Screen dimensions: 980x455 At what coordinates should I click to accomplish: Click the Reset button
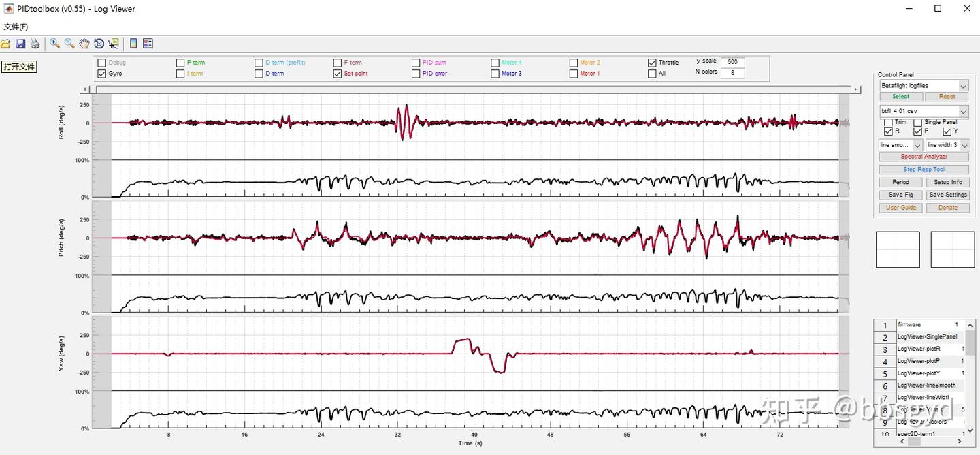[947, 97]
